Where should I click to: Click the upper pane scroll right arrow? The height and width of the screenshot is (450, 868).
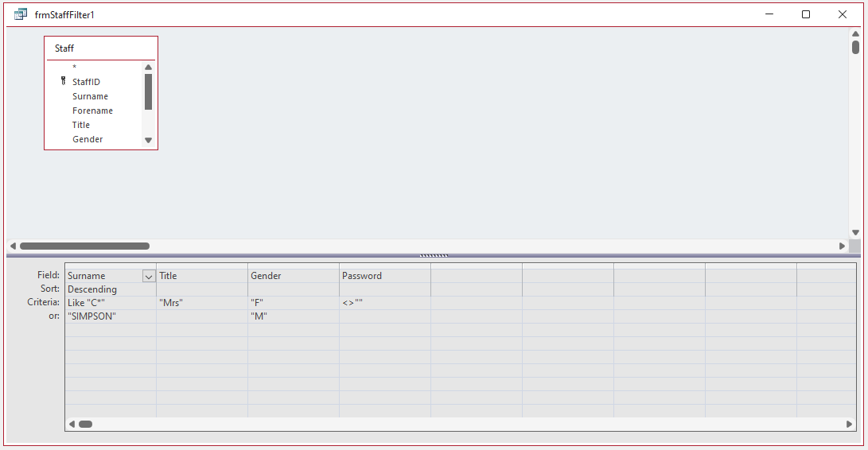pos(842,246)
